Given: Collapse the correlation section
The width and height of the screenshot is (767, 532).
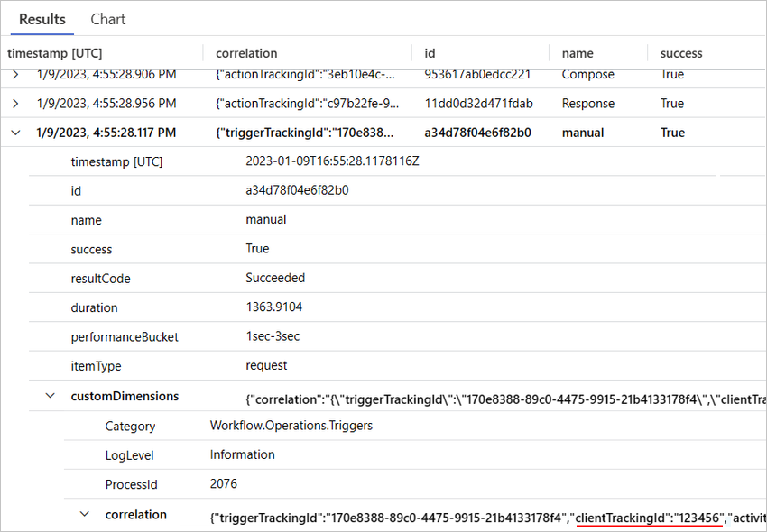Looking at the screenshot, I should 84,514.
